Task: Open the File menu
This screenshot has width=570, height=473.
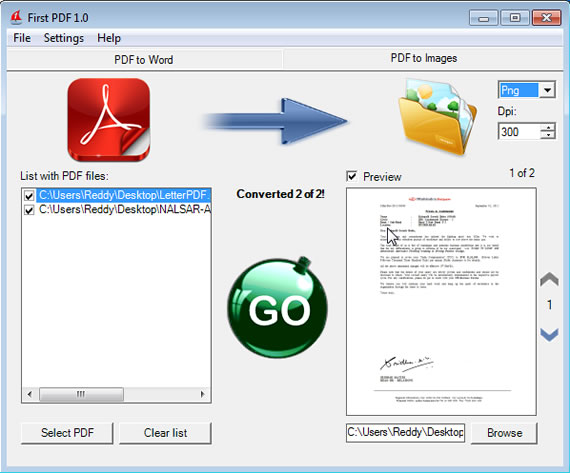Action: [22, 38]
